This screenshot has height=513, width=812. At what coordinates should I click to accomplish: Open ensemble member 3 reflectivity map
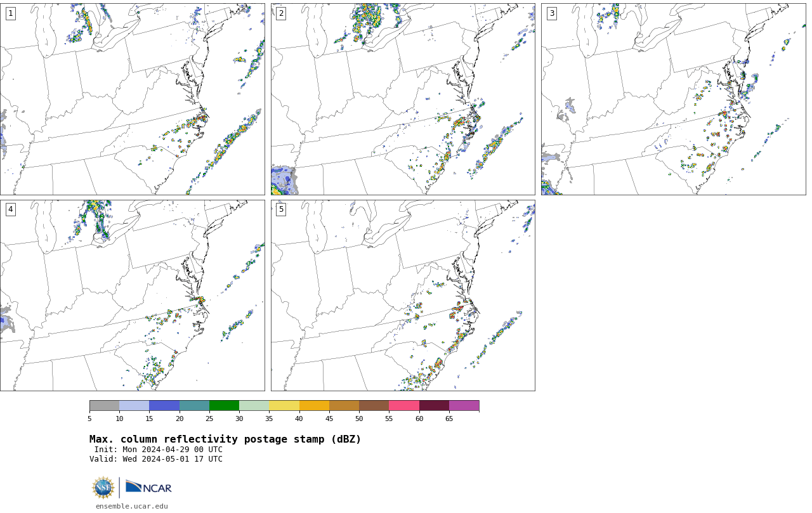coord(673,99)
